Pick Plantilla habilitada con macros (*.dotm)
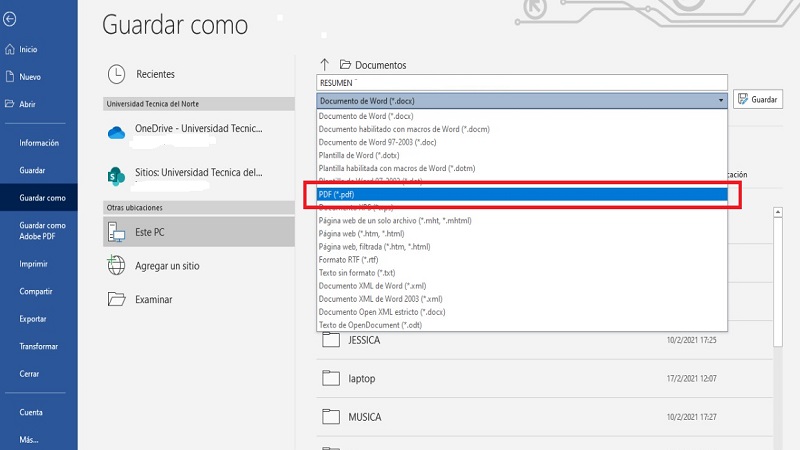The width and height of the screenshot is (800, 450). 521,168
